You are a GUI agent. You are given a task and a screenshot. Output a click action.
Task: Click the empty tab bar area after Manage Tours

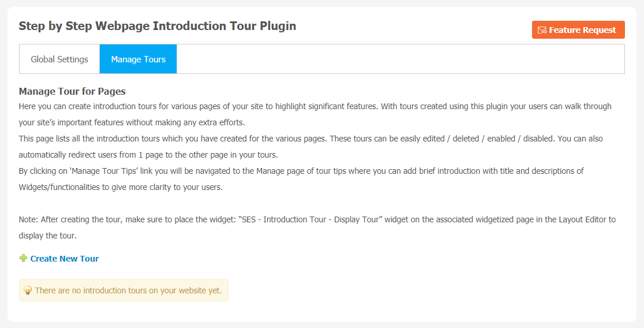pyautogui.click(x=400, y=59)
